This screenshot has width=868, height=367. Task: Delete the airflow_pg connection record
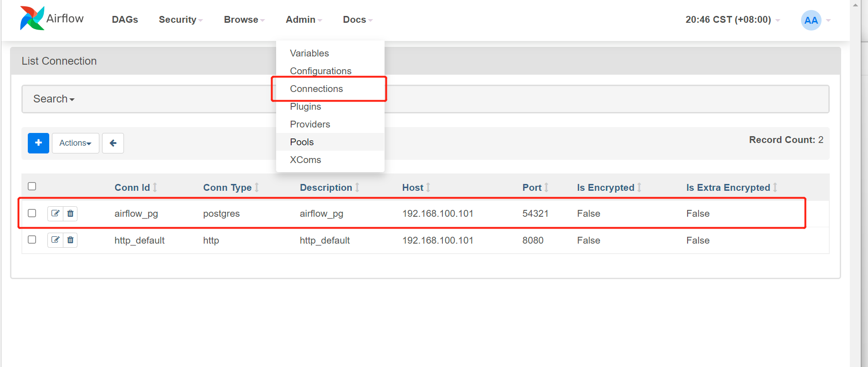pos(70,214)
